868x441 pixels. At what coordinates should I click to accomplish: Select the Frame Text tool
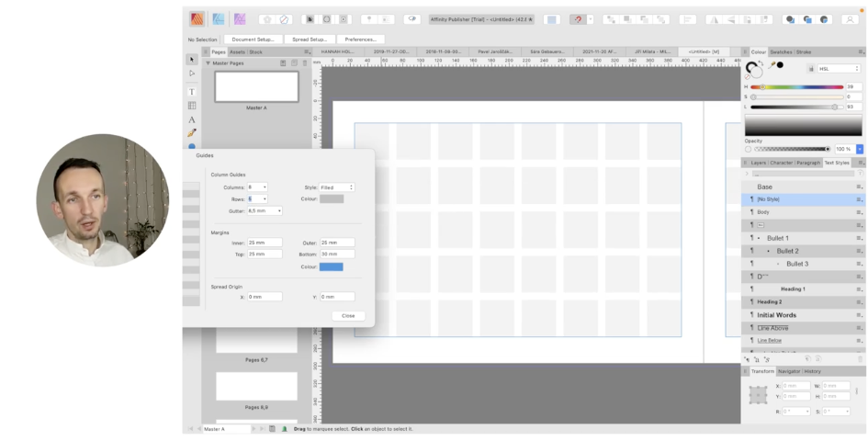tap(192, 92)
